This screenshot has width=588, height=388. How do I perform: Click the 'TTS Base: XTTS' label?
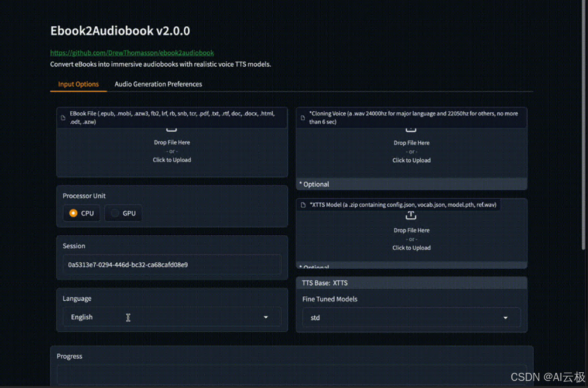pyautogui.click(x=325, y=283)
